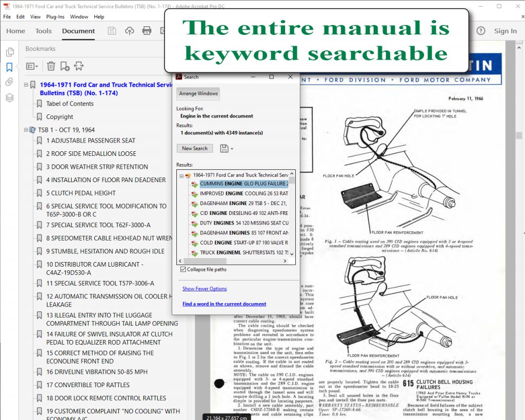Select the Document tab
The width and height of the screenshot is (525, 420).
pos(78,31)
